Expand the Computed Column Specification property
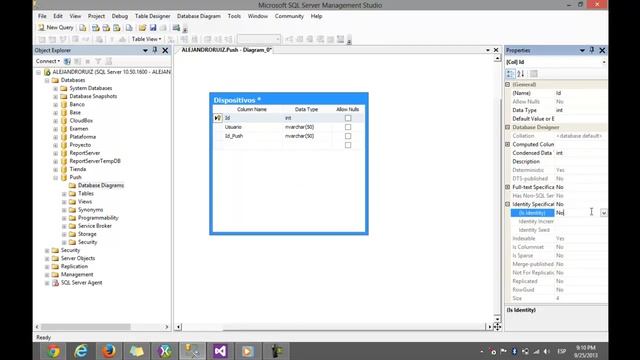The width and height of the screenshot is (640, 360). point(508,144)
